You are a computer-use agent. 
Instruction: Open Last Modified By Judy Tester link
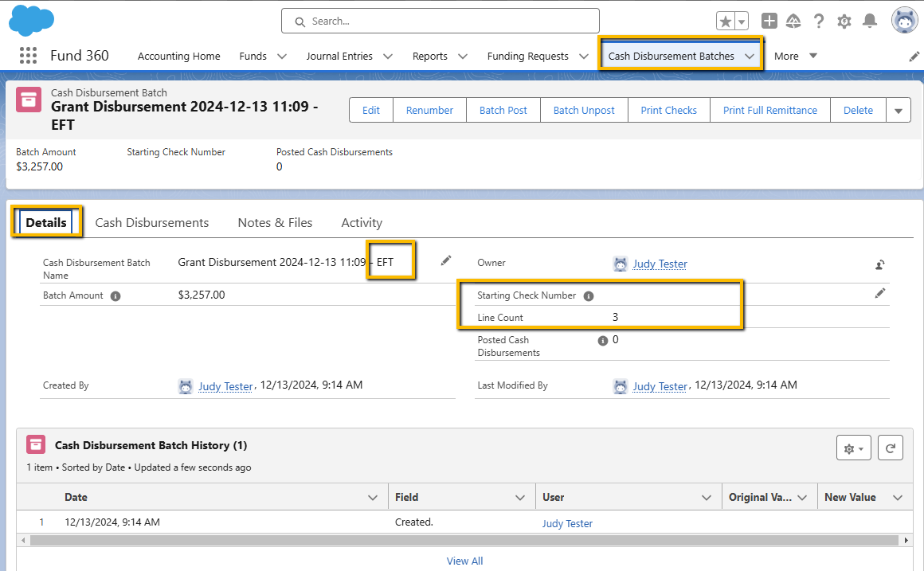click(660, 386)
